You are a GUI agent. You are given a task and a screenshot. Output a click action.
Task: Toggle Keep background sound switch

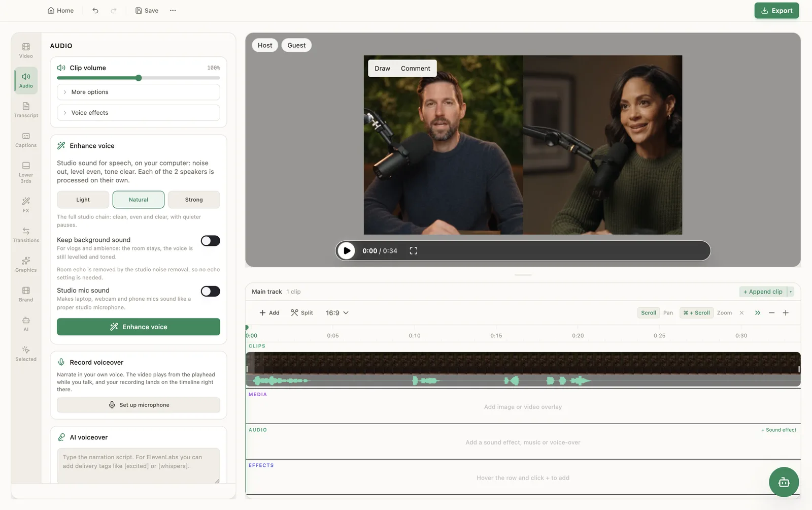point(210,241)
